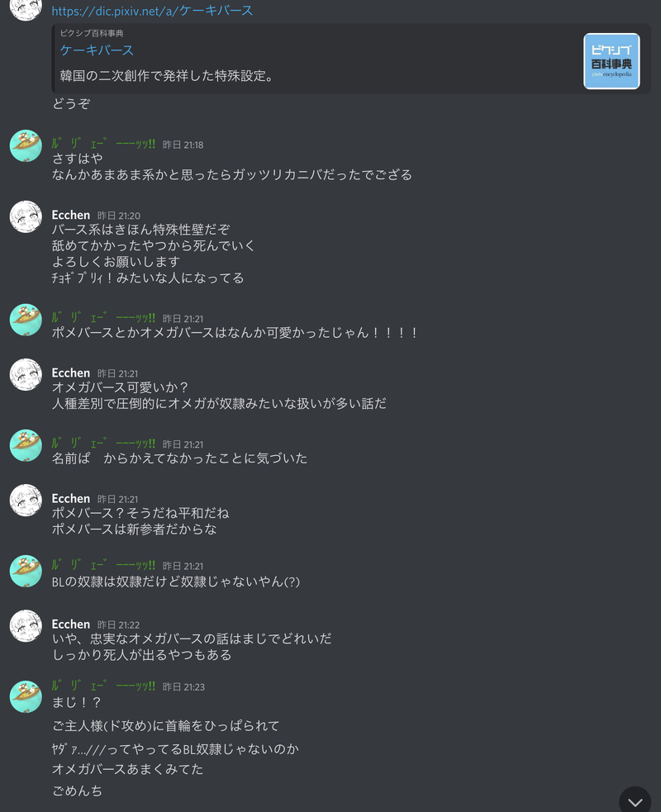Click the Ecchen username at 21:20
The height and width of the screenshot is (812, 661).
pyautogui.click(x=71, y=215)
